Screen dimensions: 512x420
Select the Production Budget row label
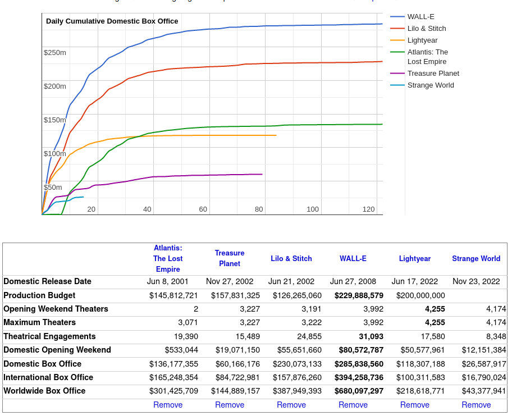click(x=39, y=295)
